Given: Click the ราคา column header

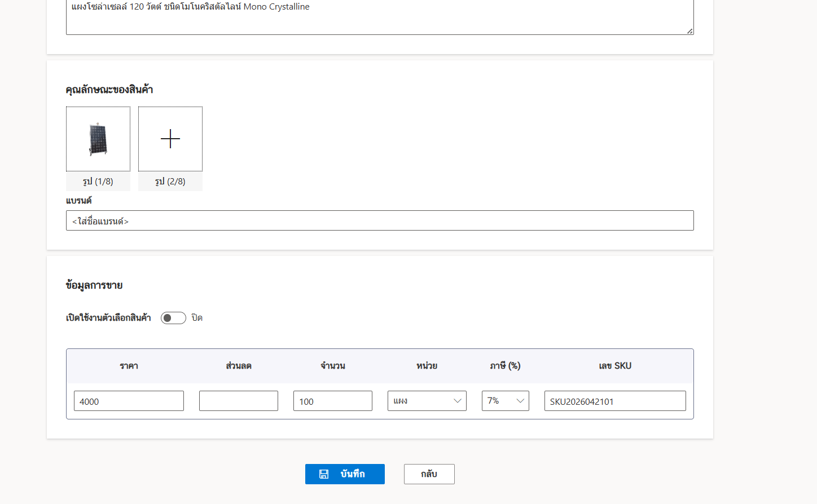Looking at the screenshot, I should 129,366.
